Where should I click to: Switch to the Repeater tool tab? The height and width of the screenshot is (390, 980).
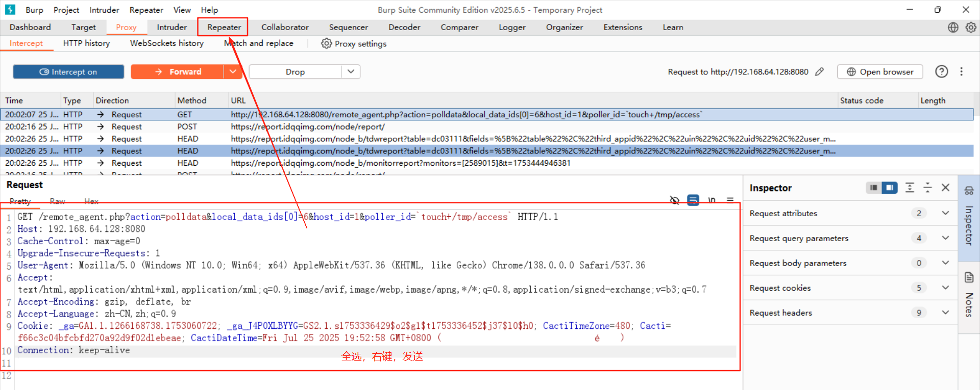point(224,28)
